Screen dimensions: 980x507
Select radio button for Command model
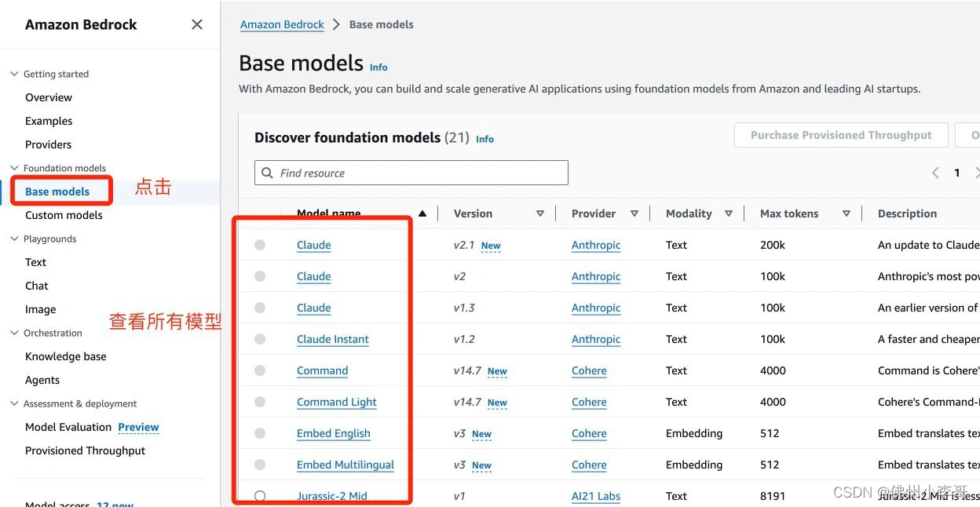[x=260, y=370]
